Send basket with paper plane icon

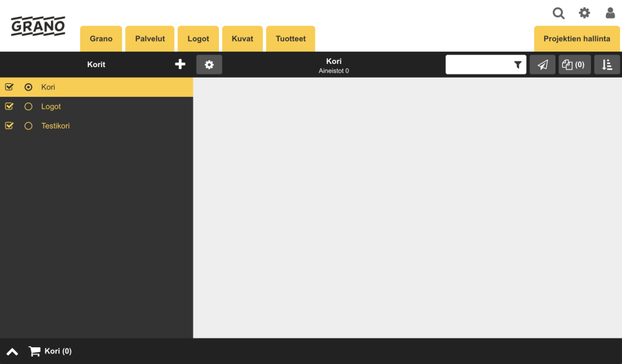(x=542, y=65)
